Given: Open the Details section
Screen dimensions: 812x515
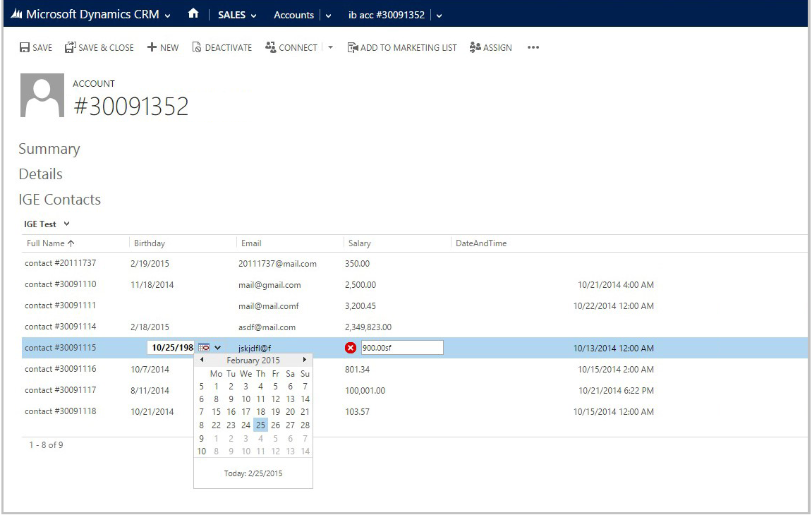Looking at the screenshot, I should 40,174.
